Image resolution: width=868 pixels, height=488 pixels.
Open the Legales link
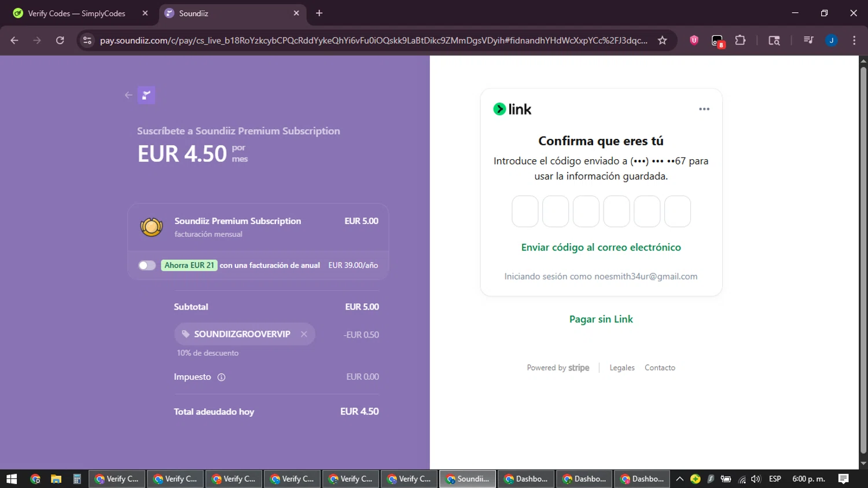click(622, 368)
